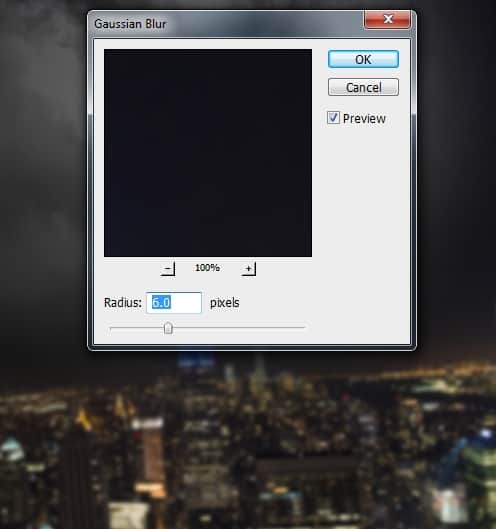Click inside the dark blur preview box
The image size is (496, 529).
(x=208, y=153)
